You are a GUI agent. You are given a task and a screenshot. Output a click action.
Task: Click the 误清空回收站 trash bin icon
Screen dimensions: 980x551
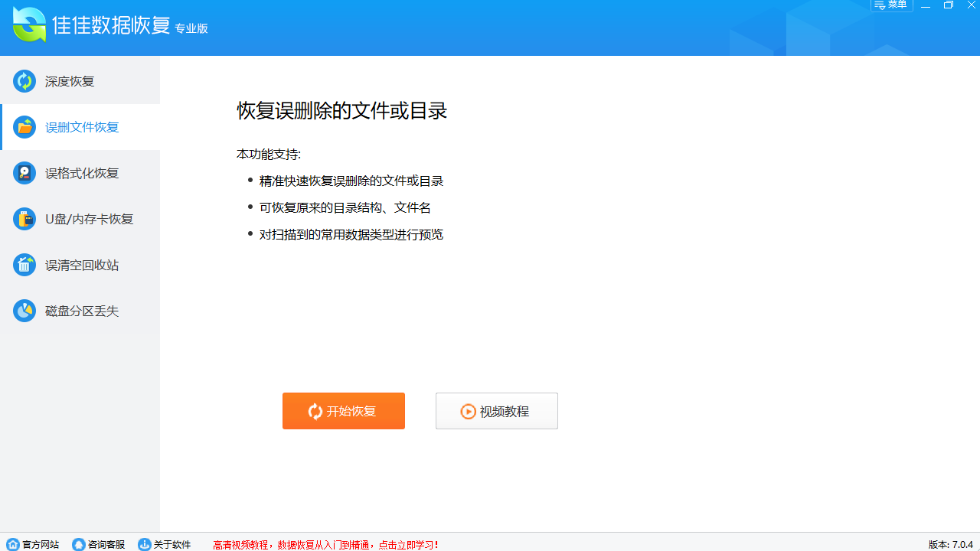pyautogui.click(x=24, y=265)
